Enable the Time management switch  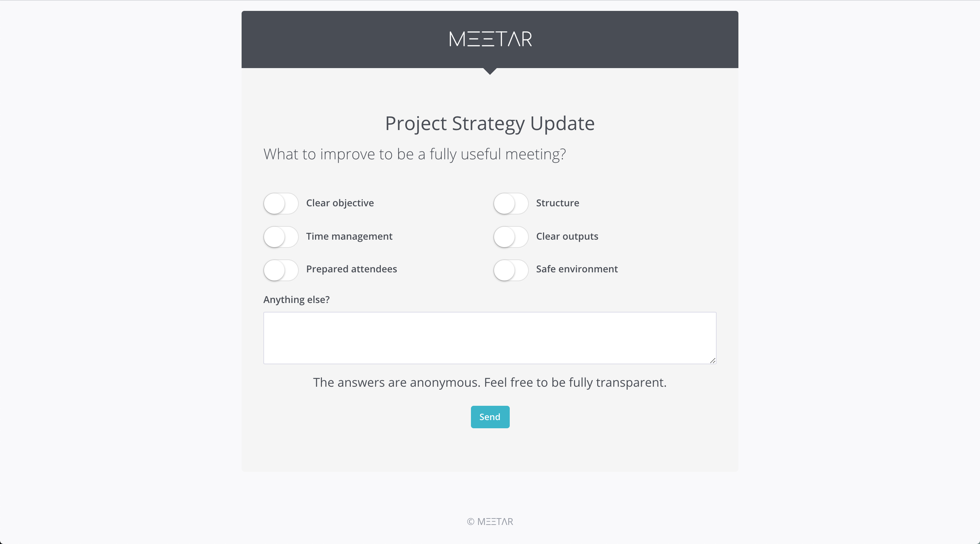tap(281, 236)
